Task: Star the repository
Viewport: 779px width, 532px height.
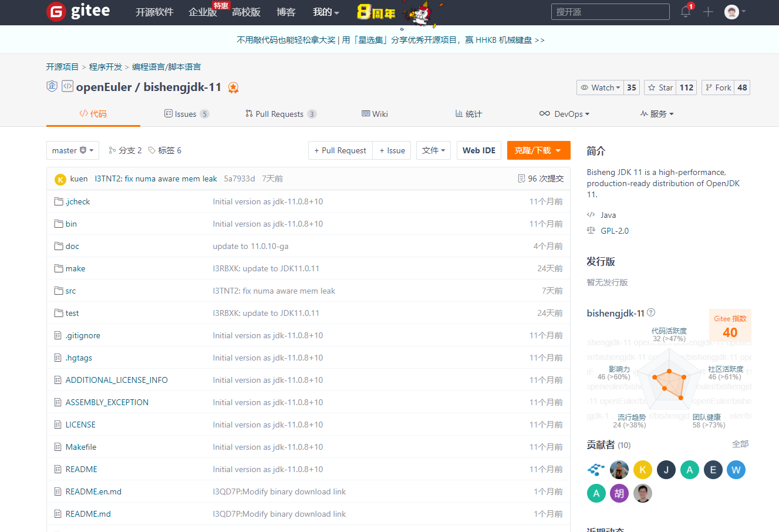Action: pos(660,87)
